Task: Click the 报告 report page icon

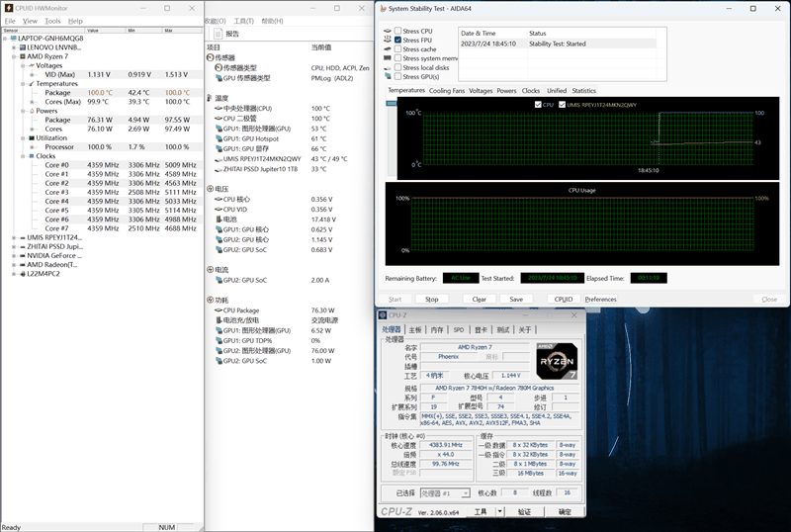Action: tap(220, 34)
